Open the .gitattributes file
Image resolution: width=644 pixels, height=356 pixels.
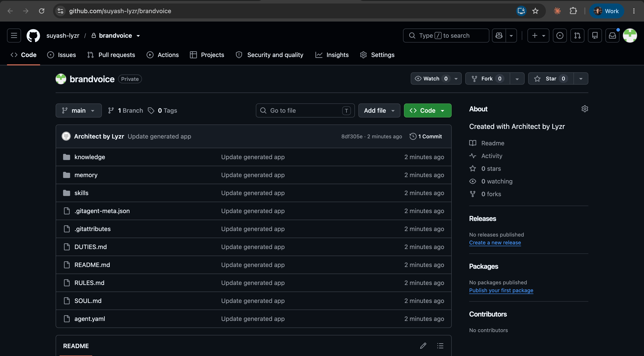click(92, 229)
